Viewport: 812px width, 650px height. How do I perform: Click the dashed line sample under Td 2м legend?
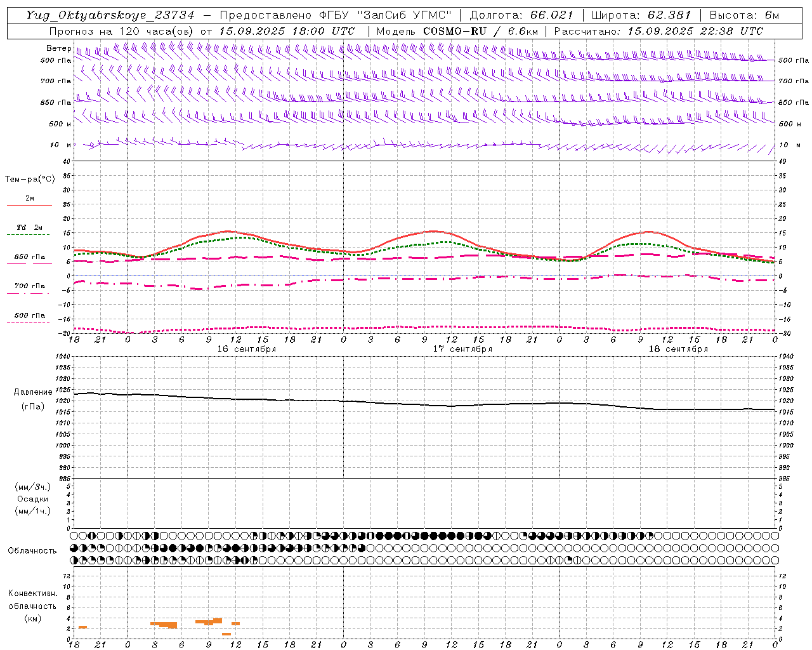tap(29, 234)
